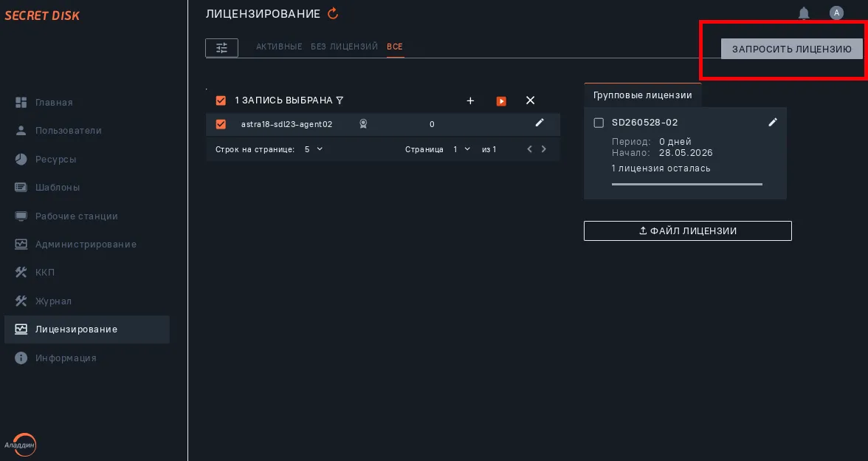Switch to the БЕЗ ЛИЦЕНЗИЙ tab
This screenshot has height=461, width=868.
[344, 47]
